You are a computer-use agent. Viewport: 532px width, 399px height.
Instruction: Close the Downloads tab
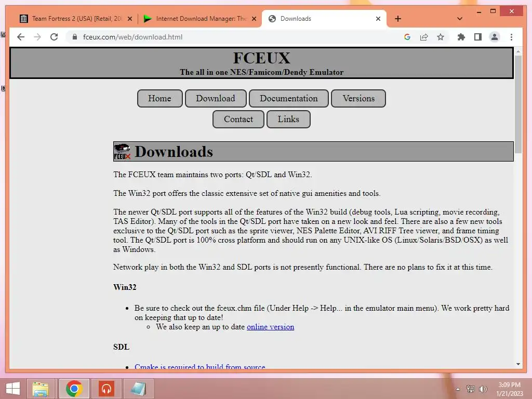point(378,19)
